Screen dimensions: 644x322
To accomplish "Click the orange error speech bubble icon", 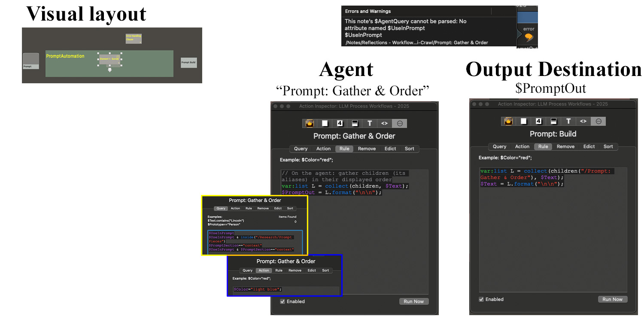I will [529, 37].
